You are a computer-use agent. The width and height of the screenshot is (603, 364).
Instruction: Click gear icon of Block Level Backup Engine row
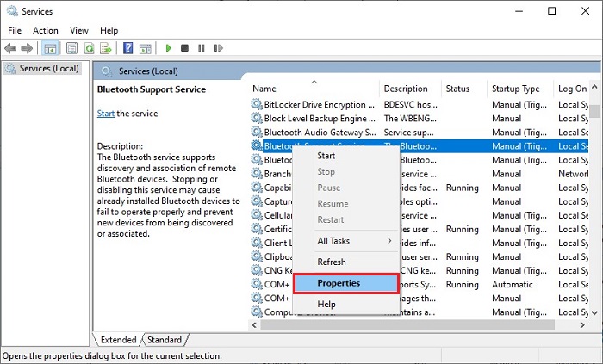tap(257, 118)
